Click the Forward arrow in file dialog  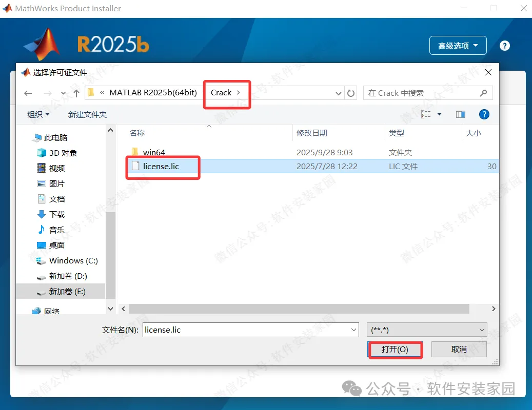(48, 93)
